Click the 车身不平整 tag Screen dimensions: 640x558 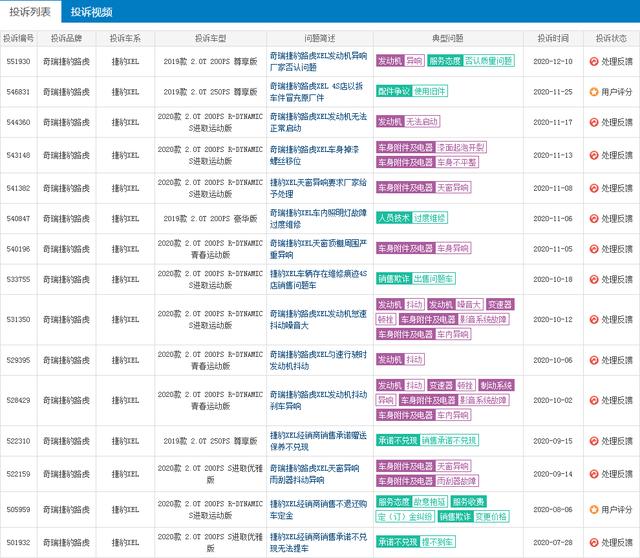(457, 162)
